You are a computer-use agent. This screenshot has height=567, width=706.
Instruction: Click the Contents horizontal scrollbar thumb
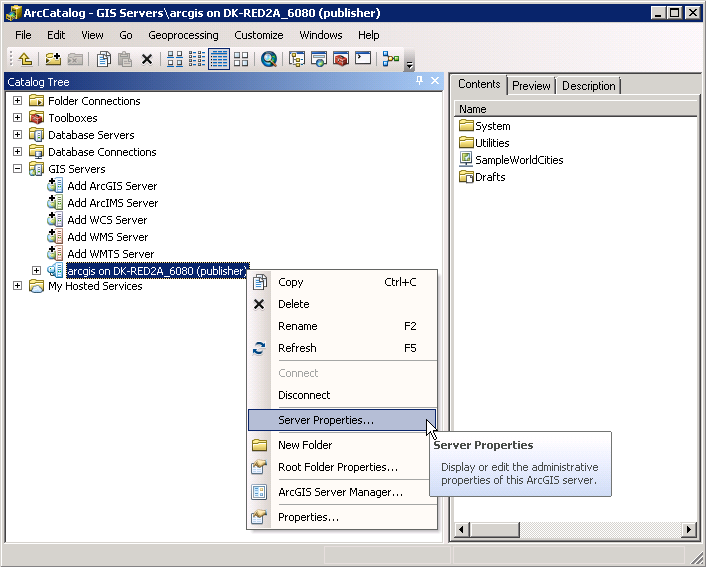click(494, 529)
